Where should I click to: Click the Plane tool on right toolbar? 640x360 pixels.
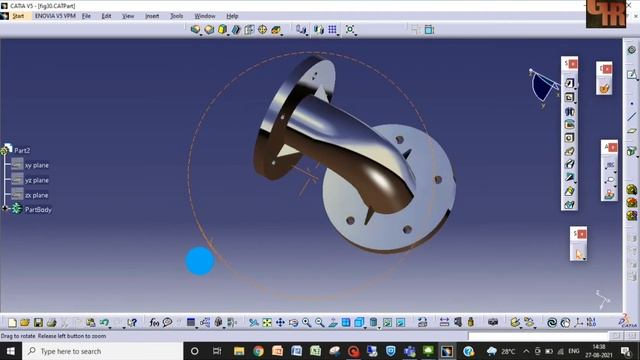(x=631, y=131)
